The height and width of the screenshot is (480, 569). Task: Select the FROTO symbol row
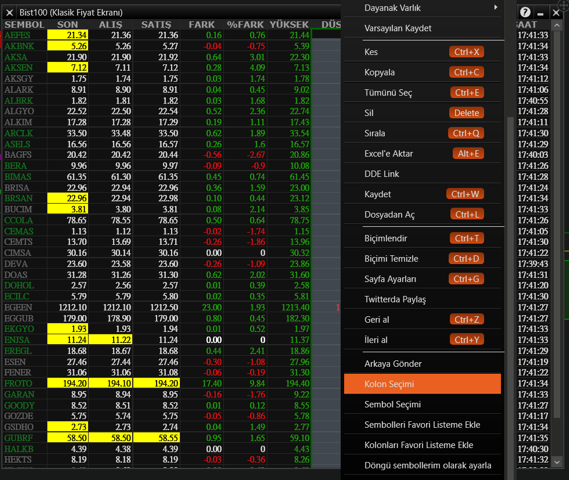point(18,383)
